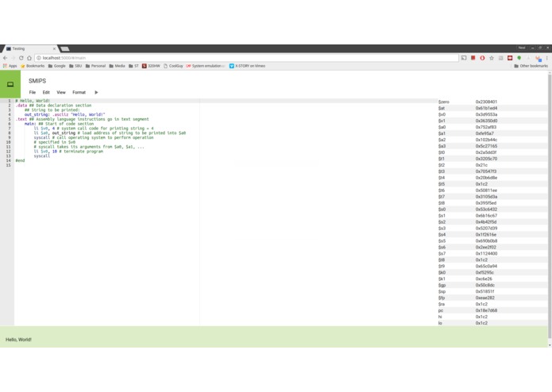Image resolution: width=552 pixels, height=392 pixels.
Task: Open the Personal bookmark folder
Action: pos(95,66)
